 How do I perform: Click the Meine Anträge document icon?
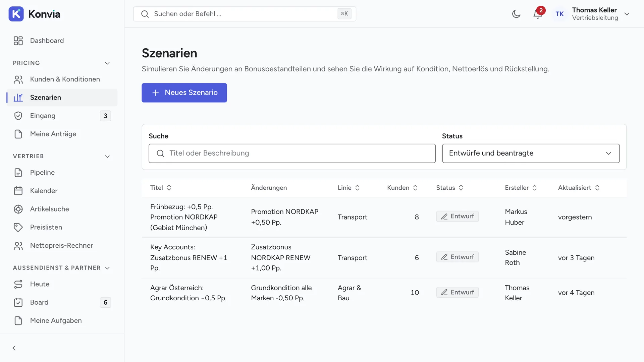(18, 134)
